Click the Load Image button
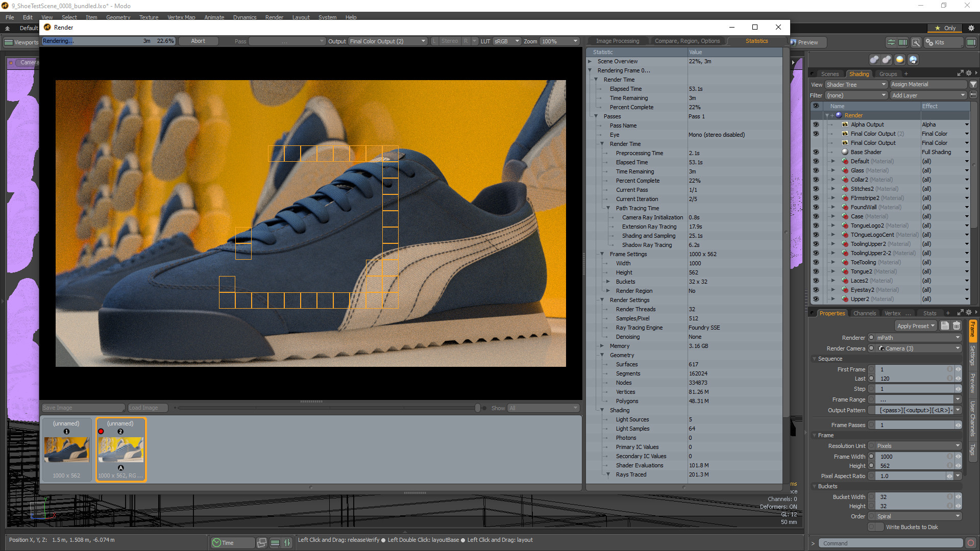The image size is (980, 551). (148, 408)
